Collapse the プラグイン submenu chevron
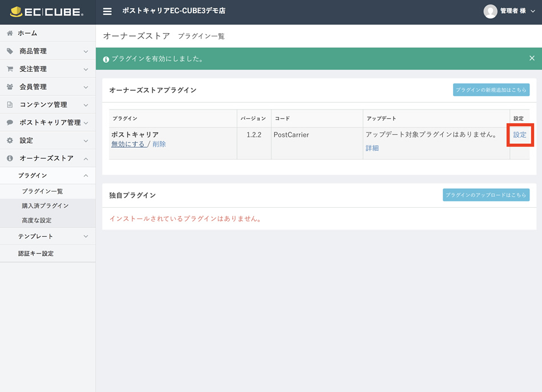Screen dimensions: 542x392 click(86, 176)
